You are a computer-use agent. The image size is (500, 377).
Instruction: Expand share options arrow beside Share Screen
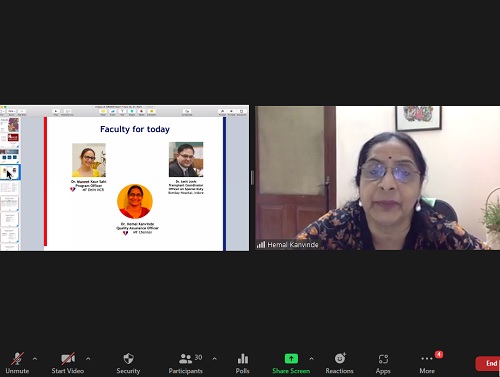click(x=311, y=359)
